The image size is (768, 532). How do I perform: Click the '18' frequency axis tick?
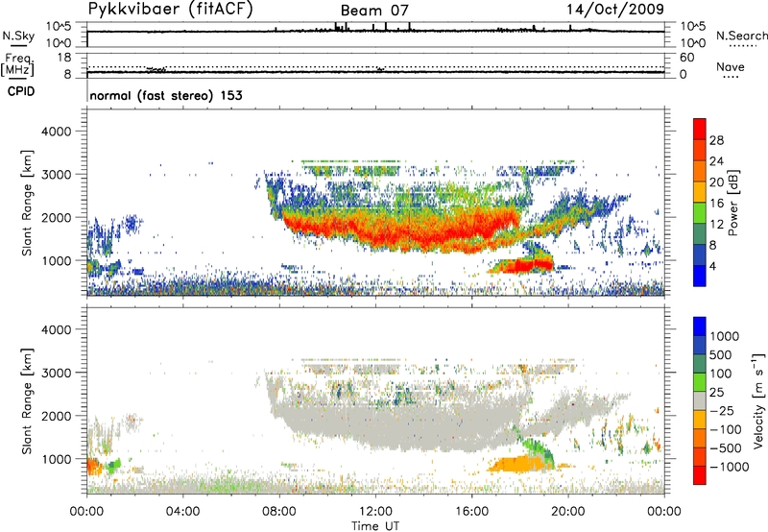pos(64,58)
